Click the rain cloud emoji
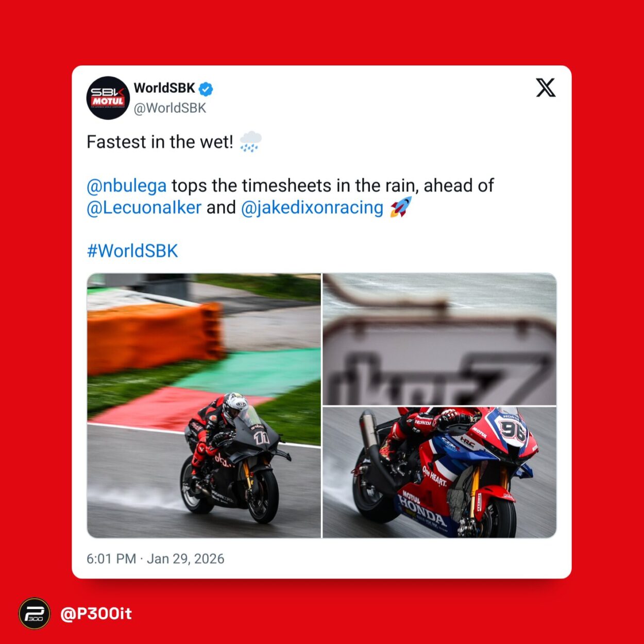Screen dimensions: 644x644 click(x=251, y=141)
